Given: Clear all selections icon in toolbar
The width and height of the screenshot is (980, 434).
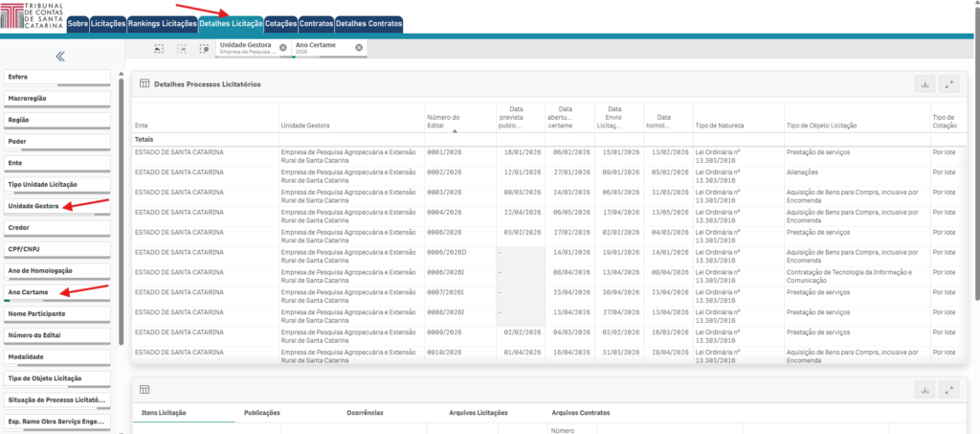Looking at the screenshot, I should point(204,48).
